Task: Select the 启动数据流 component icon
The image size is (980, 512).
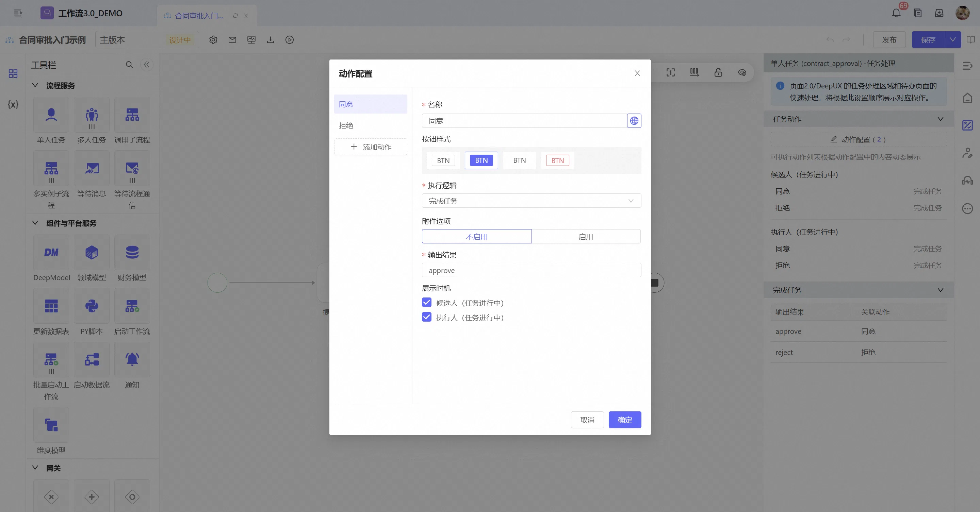Action: click(92, 360)
